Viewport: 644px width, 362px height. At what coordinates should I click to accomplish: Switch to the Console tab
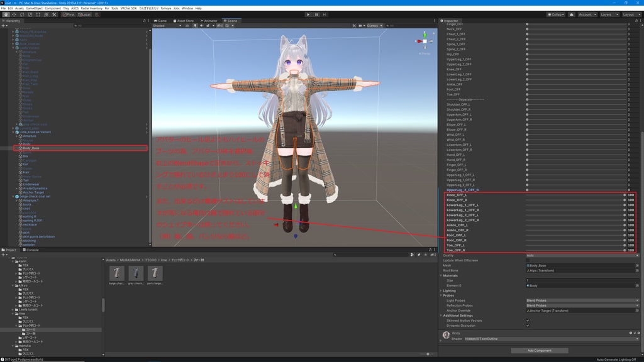tap(31, 250)
